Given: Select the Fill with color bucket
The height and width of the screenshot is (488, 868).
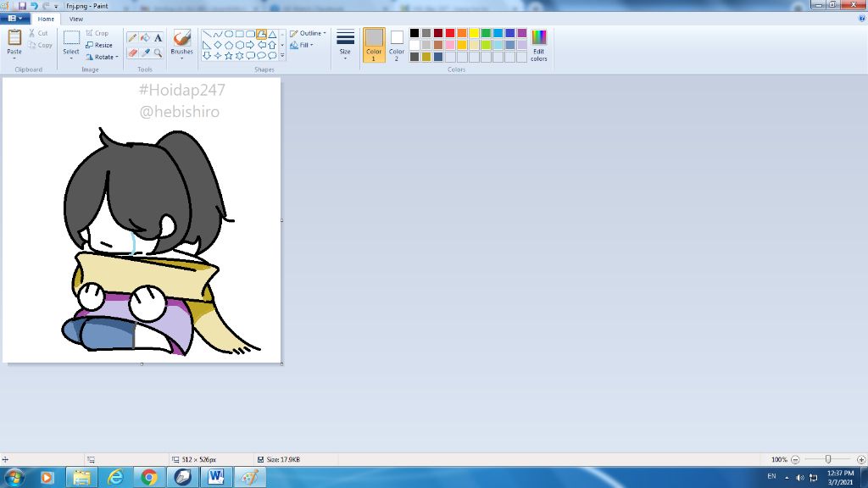Looking at the screenshot, I should point(145,37).
